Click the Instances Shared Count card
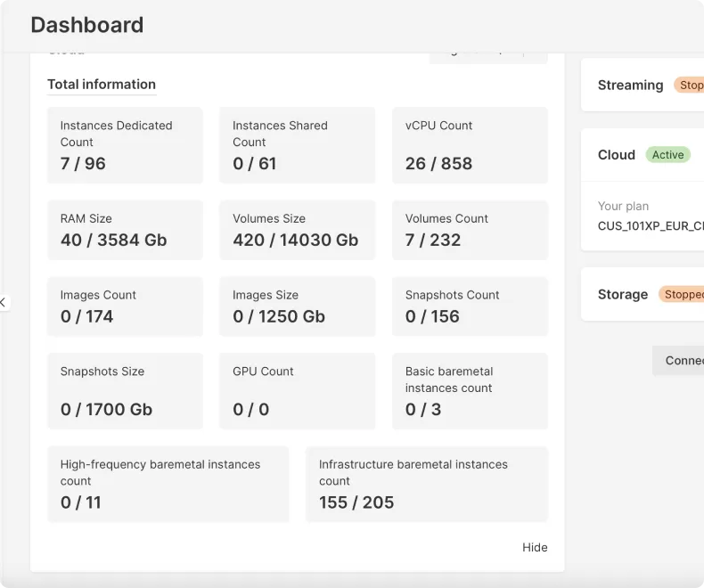The height and width of the screenshot is (588, 704). pos(298,145)
